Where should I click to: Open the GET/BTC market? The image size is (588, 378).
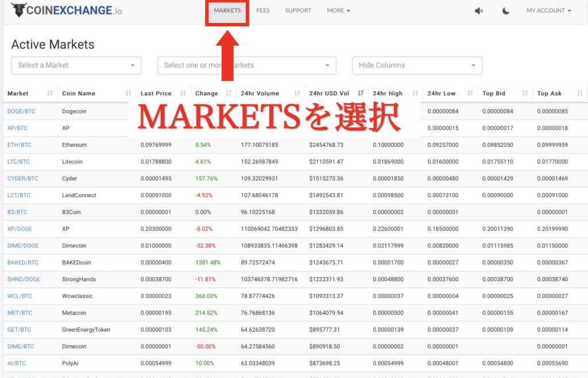[20, 330]
